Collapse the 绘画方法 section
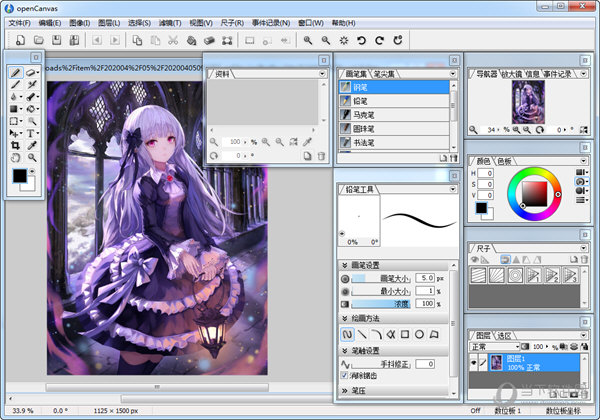Image resolution: width=600 pixels, height=420 pixels. (344, 318)
